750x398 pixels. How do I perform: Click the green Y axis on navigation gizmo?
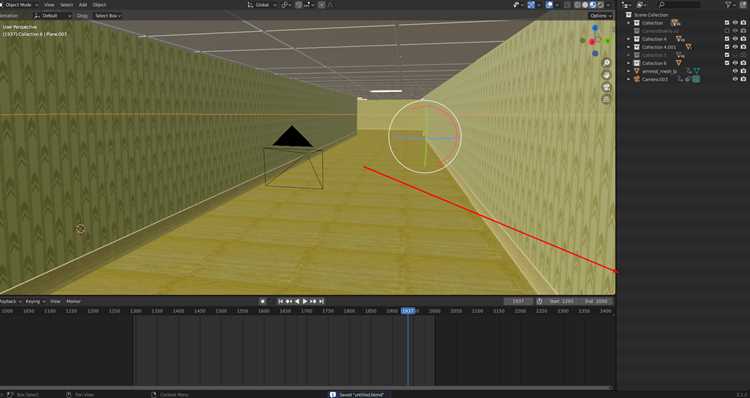tap(607, 42)
